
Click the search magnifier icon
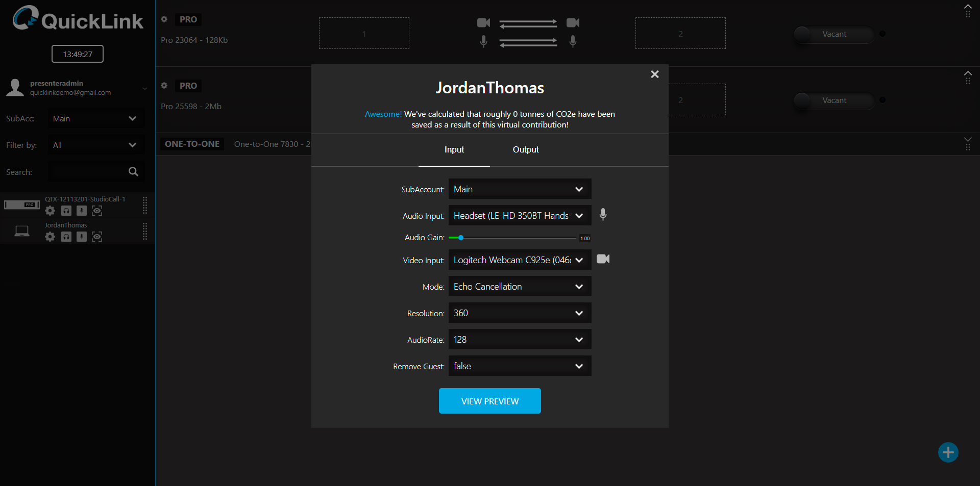[133, 172]
